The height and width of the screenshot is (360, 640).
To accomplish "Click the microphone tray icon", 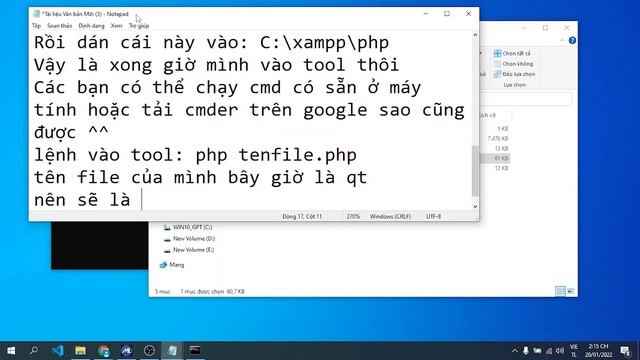I will [x=526, y=351].
